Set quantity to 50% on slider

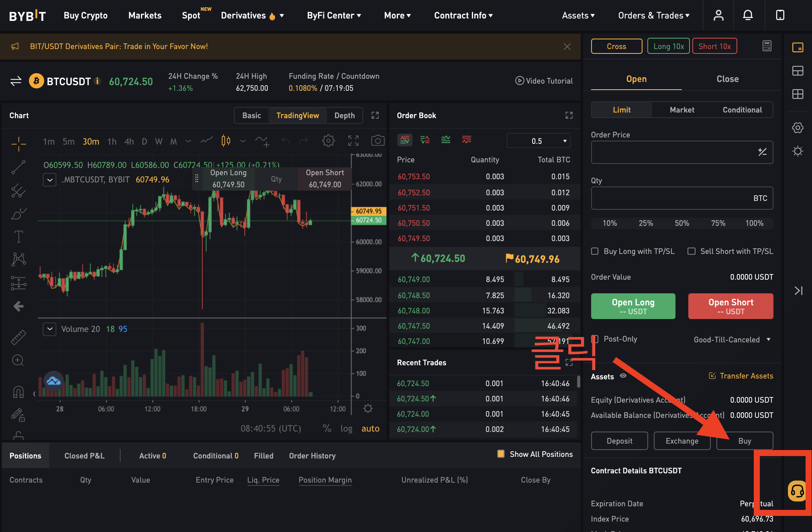point(682,223)
